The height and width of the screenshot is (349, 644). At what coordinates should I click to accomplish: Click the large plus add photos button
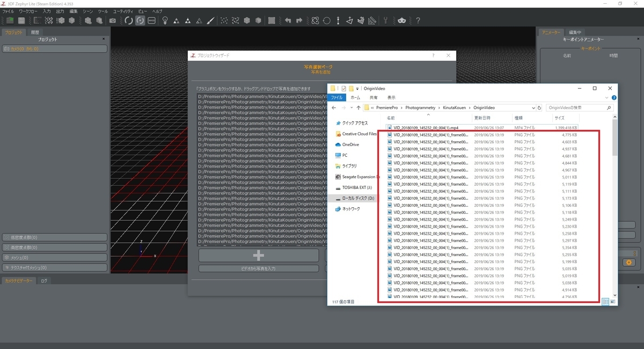[x=259, y=255]
